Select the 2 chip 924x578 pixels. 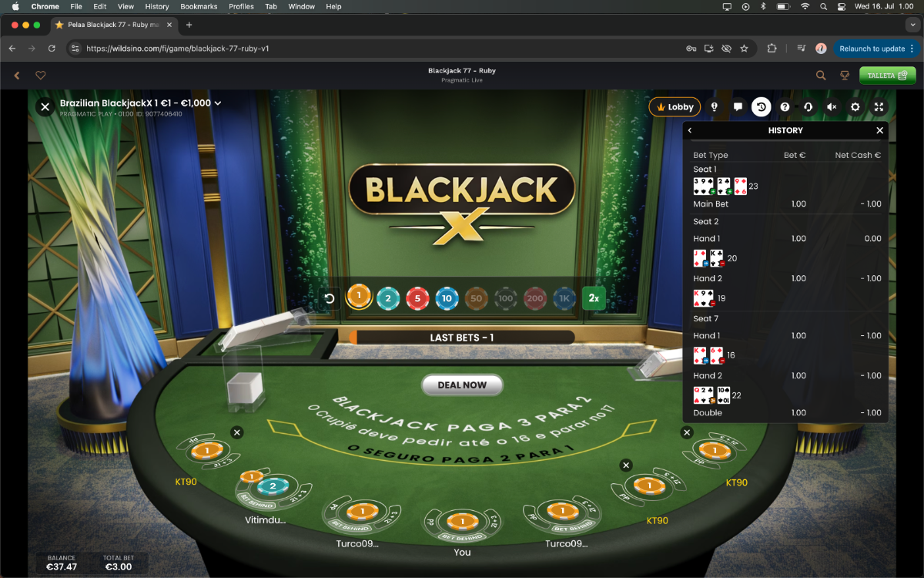[x=388, y=298]
